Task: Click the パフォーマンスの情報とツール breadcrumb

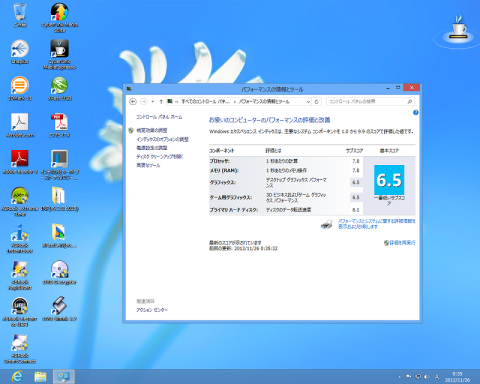Action: point(264,101)
